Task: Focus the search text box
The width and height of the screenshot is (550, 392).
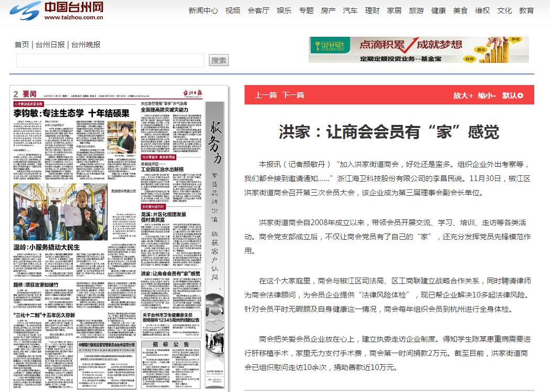Action: [110, 60]
